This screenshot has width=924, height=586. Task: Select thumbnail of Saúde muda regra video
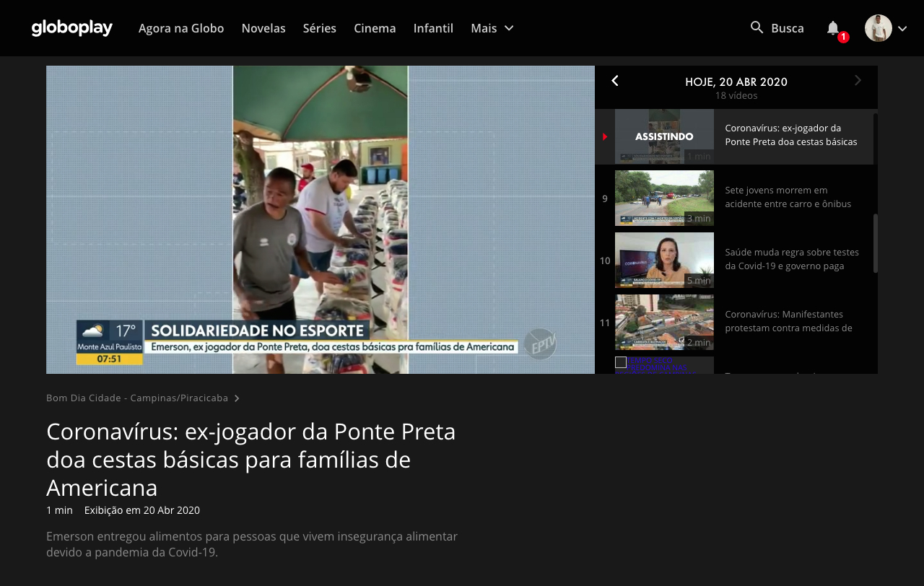pos(664,260)
